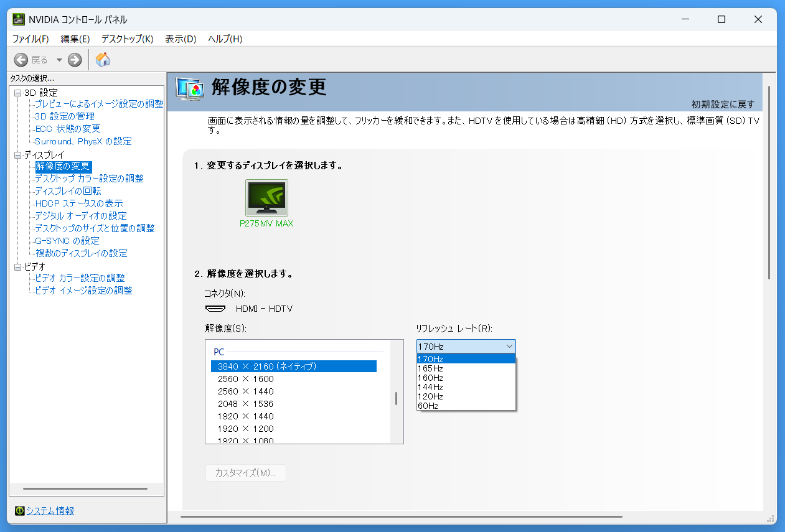This screenshot has width=785, height=532.
Task: Close the refresh rate combo box
Action: click(509, 346)
